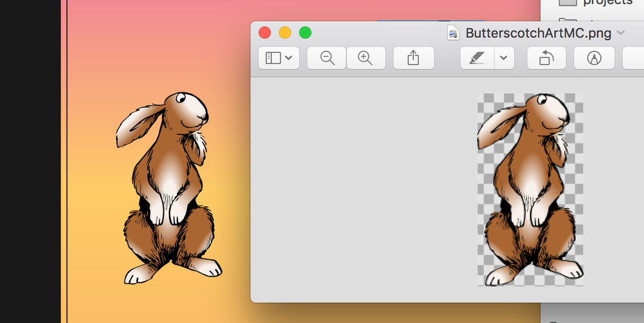Click the document proxy icon in the title bar
Viewport: 644px width, 323px height.
(x=453, y=33)
